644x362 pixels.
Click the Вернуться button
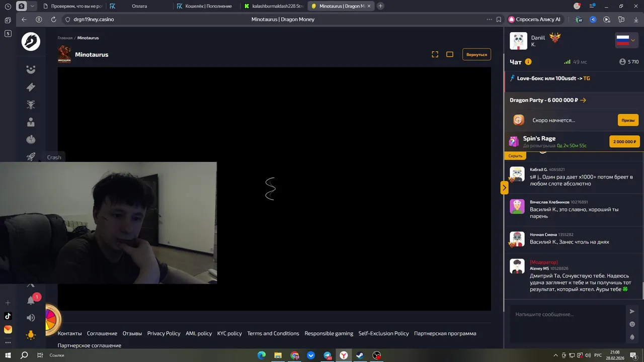click(476, 54)
